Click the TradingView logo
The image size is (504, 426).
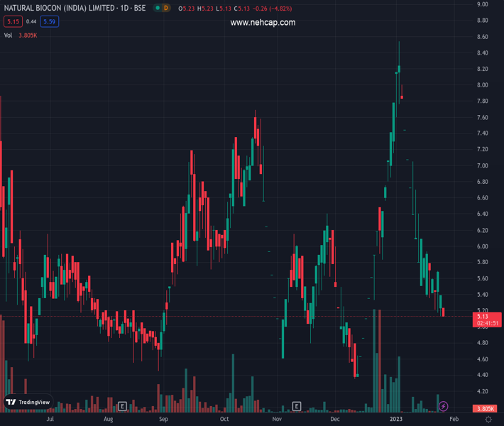[x=28, y=402]
